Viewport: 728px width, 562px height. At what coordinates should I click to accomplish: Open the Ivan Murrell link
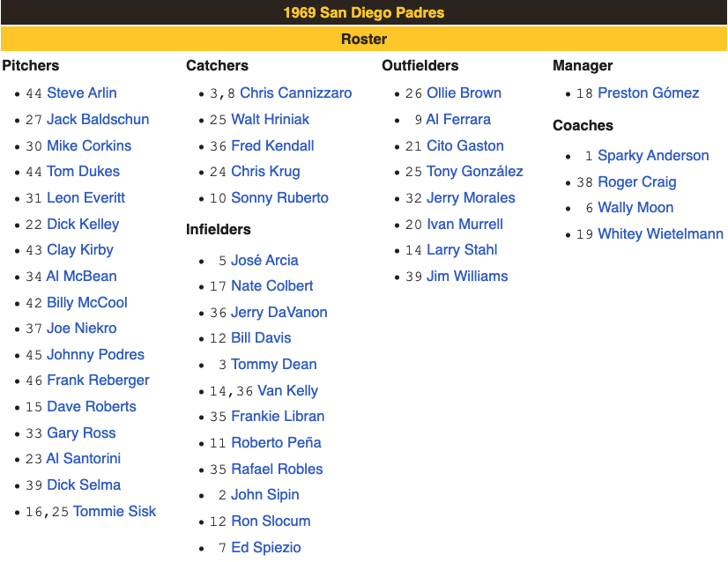pyautogui.click(x=464, y=224)
